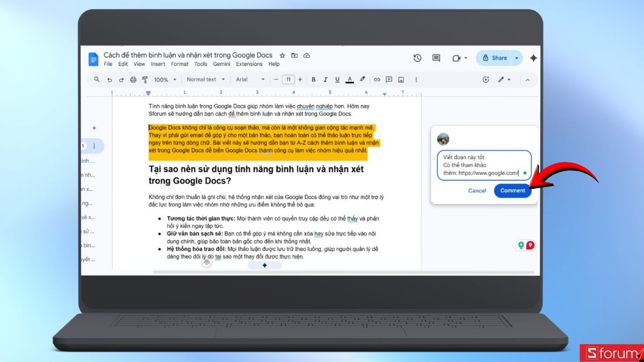Search the menus magnifier icon

click(97, 79)
